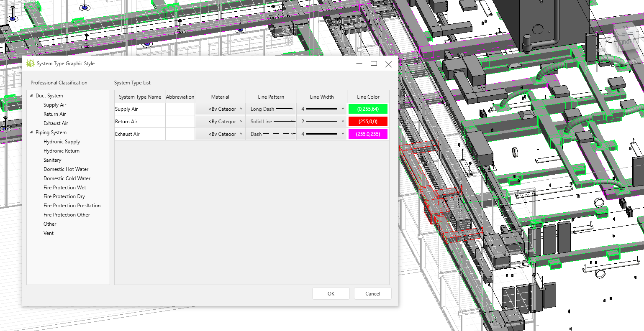Collapse the Piping System tree node
644x331 pixels.
[31, 132]
